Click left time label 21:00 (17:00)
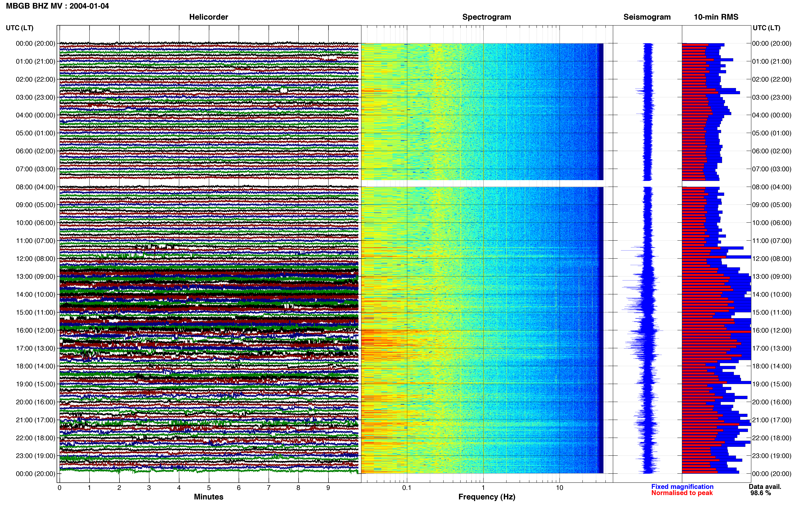 point(36,420)
